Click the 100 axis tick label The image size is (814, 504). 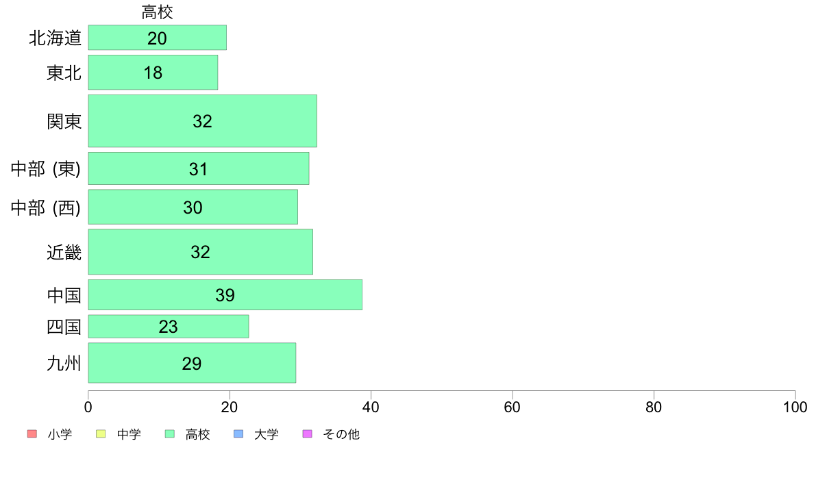point(795,407)
